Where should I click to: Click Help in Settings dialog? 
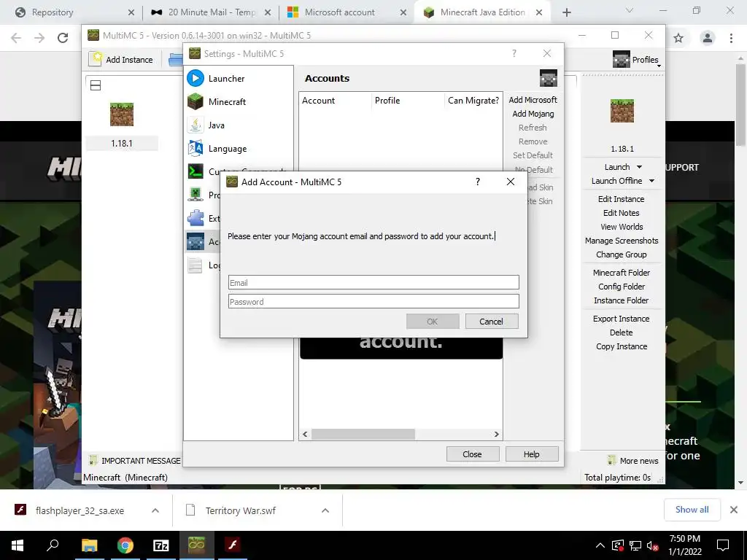[x=532, y=454]
